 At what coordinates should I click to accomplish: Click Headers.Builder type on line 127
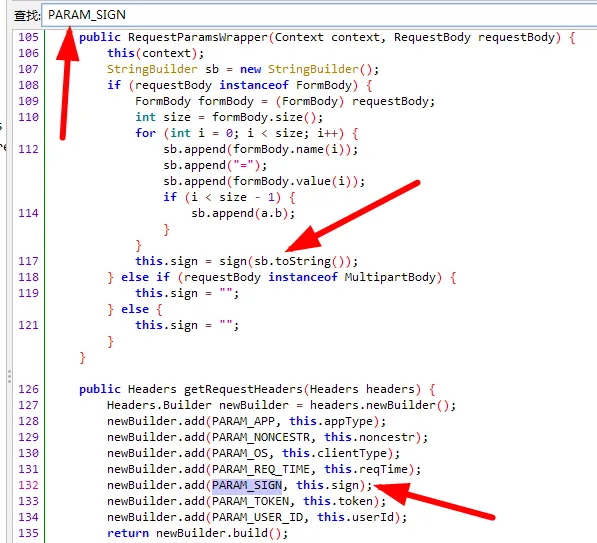point(159,406)
